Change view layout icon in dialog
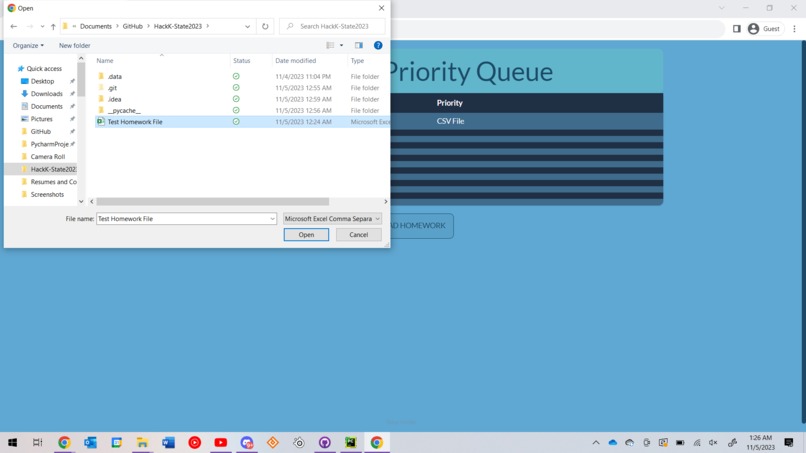 330,45
